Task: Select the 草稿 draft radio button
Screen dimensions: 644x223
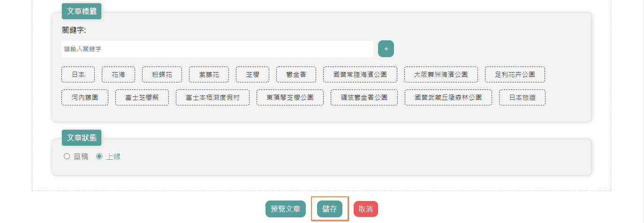Action: [x=67, y=156]
